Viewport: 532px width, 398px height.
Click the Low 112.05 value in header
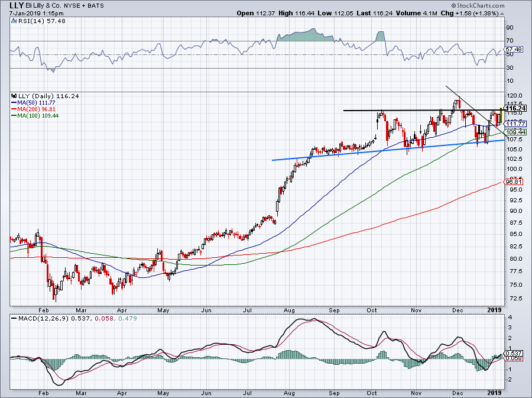(x=335, y=13)
